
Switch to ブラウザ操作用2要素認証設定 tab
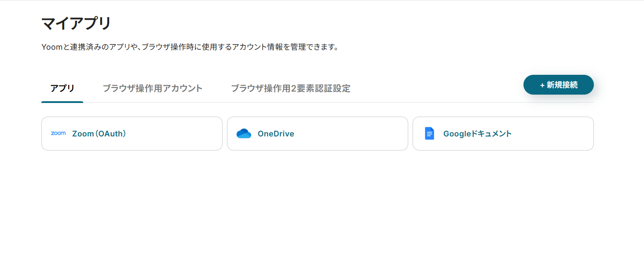[x=291, y=88]
